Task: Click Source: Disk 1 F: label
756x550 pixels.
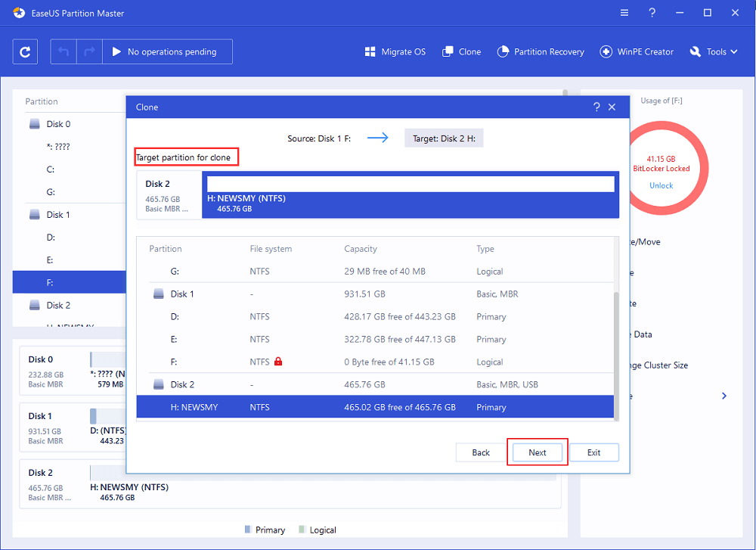Action: pos(319,138)
